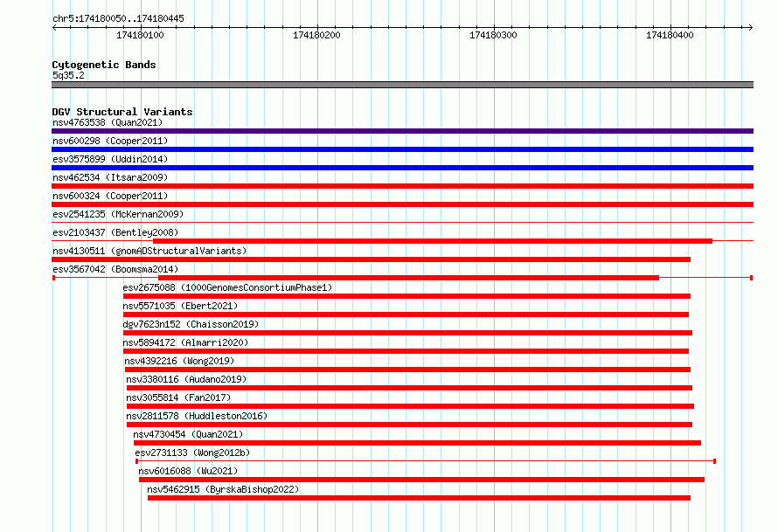Click the red nsv462534 variant bar

[402, 186]
